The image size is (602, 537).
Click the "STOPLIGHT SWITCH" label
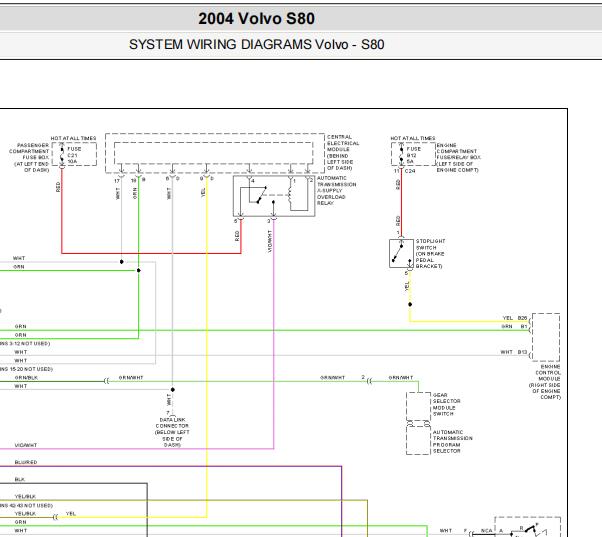[430, 253]
